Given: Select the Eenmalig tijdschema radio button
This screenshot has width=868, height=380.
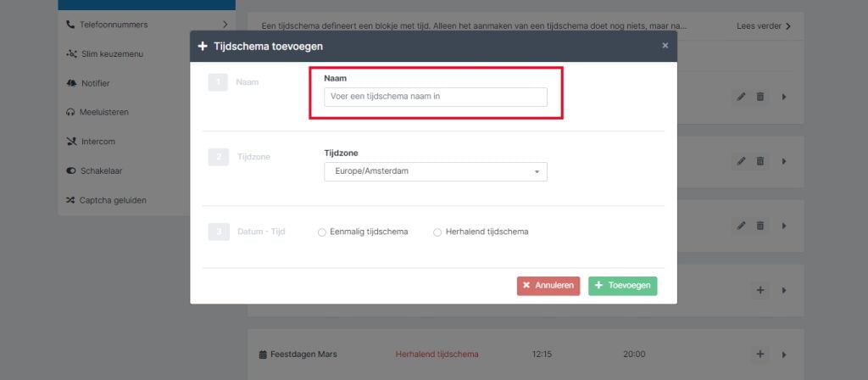Looking at the screenshot, I should [x=321, y=232].
